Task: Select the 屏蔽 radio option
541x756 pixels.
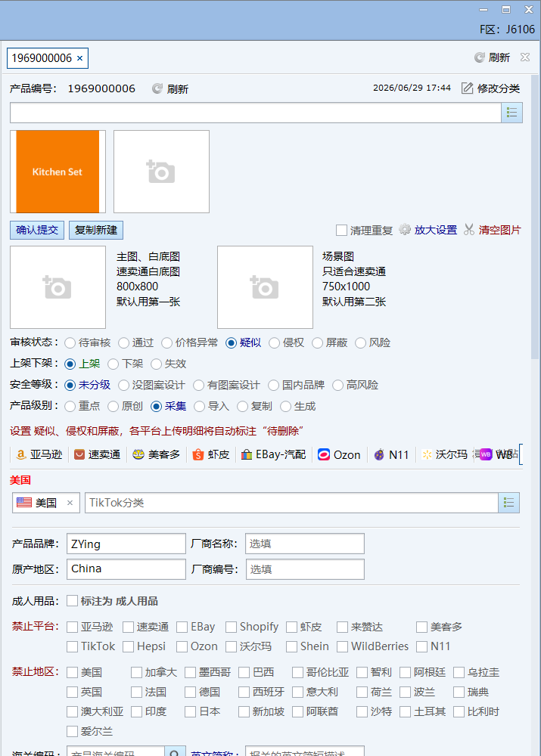Action: pos(317,342)
